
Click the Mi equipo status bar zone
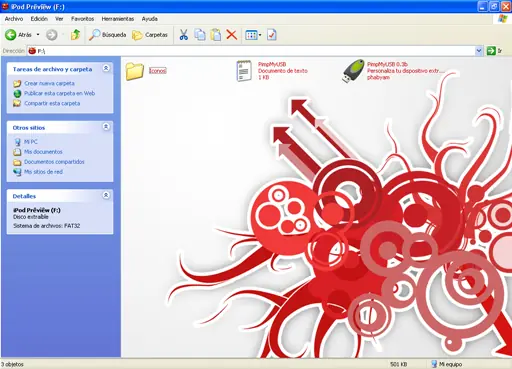coord(447,364)
